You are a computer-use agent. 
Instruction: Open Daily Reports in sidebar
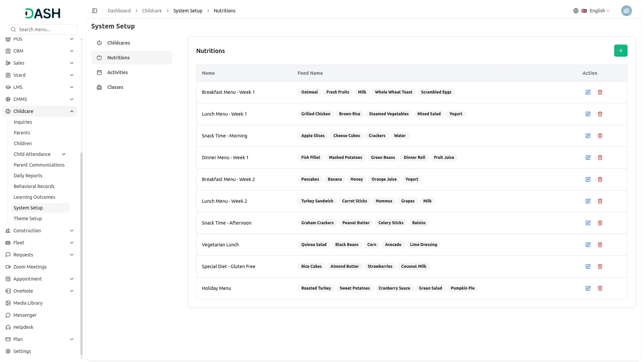click(x=28, y=176)
